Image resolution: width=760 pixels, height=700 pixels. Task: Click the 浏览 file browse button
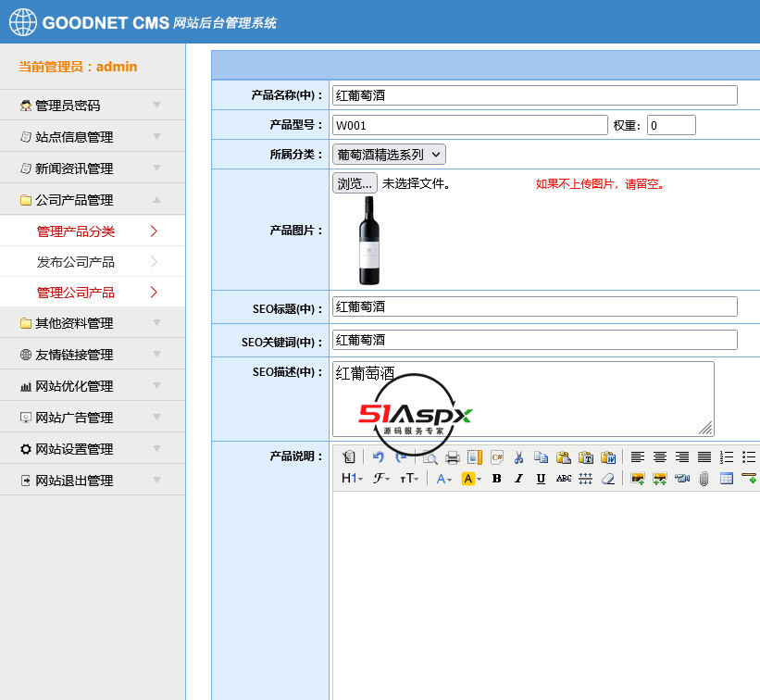(355, 183)
